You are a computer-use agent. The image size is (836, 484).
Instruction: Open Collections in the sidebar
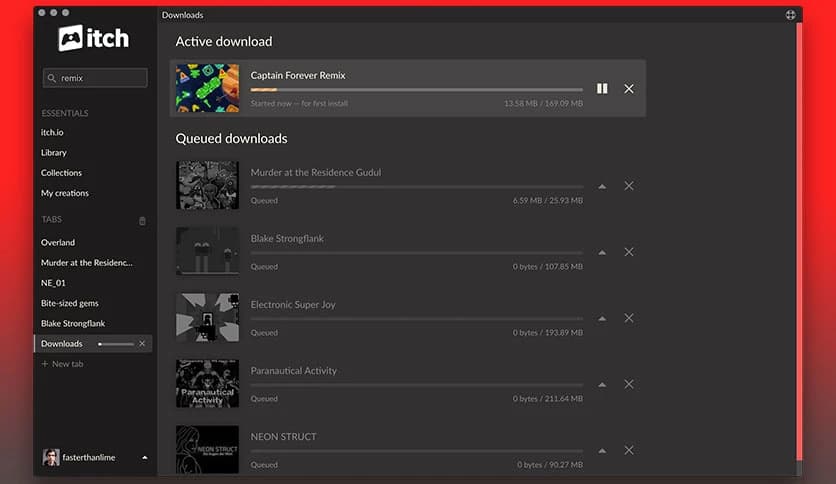point(61,173)
